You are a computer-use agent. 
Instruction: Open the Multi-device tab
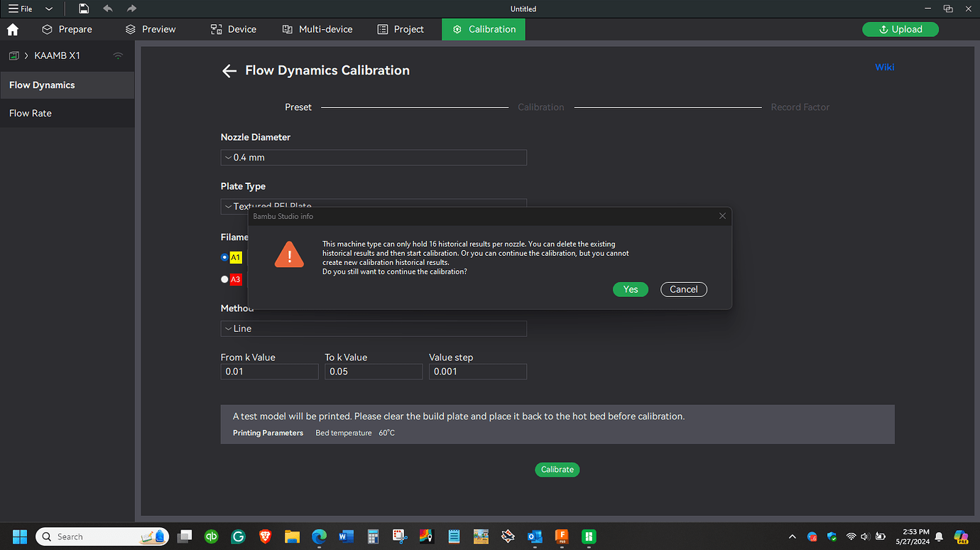pyautogui.click(x=317, y=29)
